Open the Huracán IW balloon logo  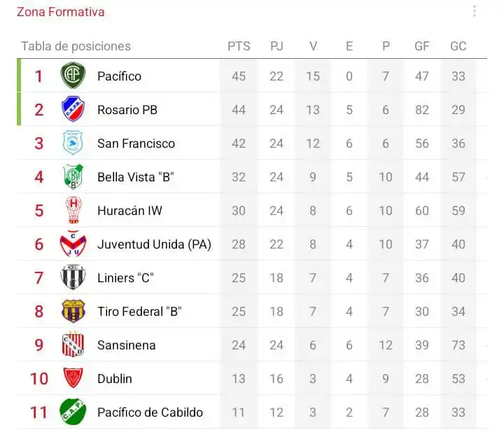73,210
